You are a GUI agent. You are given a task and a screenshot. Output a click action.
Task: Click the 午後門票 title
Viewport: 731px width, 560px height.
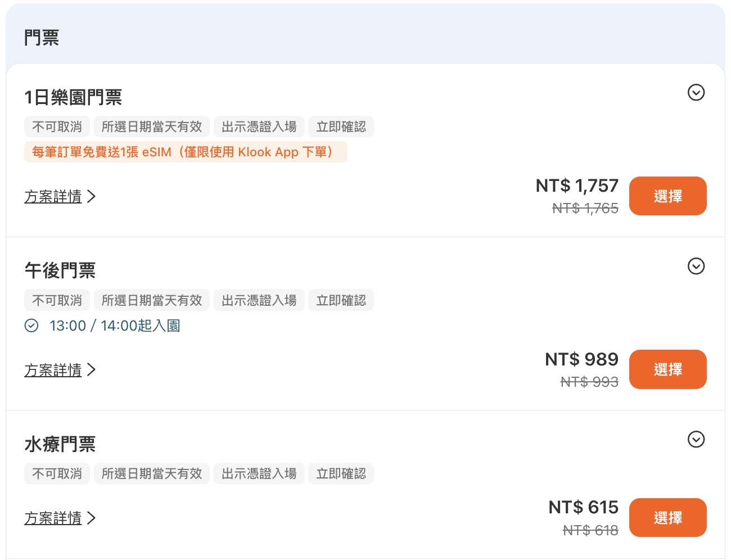[60, 270]
